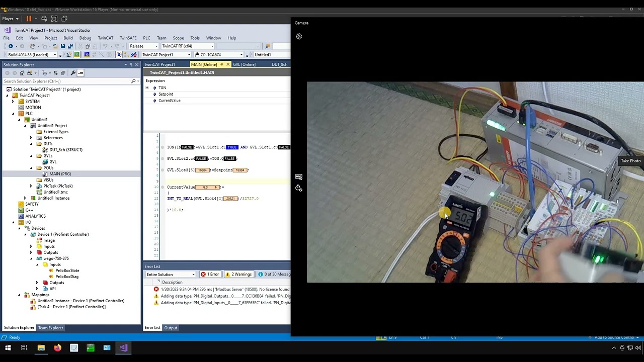Pause the VMware virtual machine
644x362 pixels.
pos(29,19)
